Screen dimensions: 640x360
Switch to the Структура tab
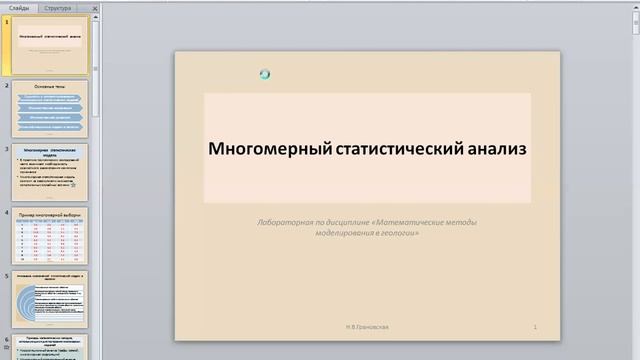click(58, 8)
